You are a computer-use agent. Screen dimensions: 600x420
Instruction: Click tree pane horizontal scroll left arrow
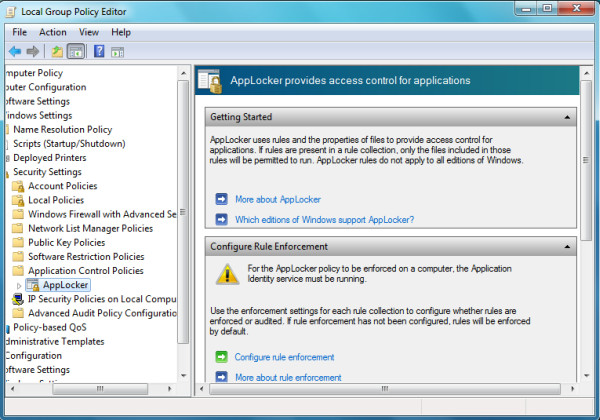point(13,389)
